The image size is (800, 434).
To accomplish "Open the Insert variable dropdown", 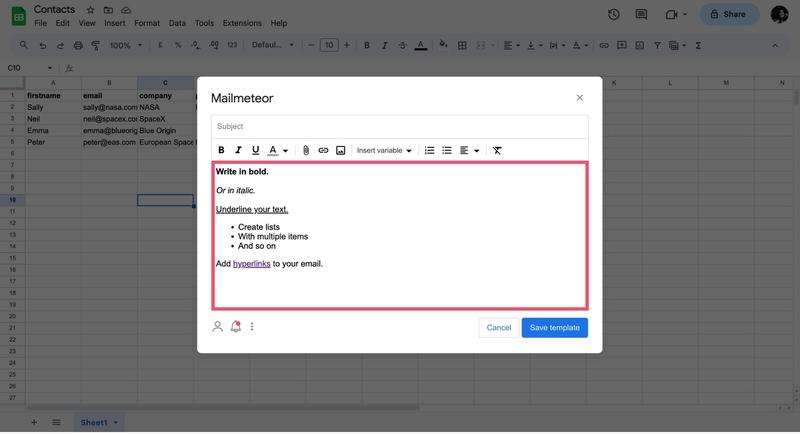I will click(384, 150).
